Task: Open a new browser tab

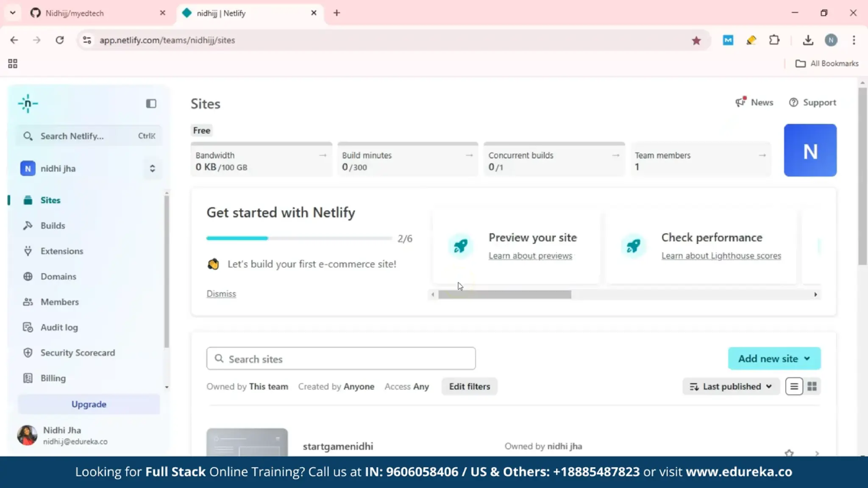Action: (x=337, y=13)
